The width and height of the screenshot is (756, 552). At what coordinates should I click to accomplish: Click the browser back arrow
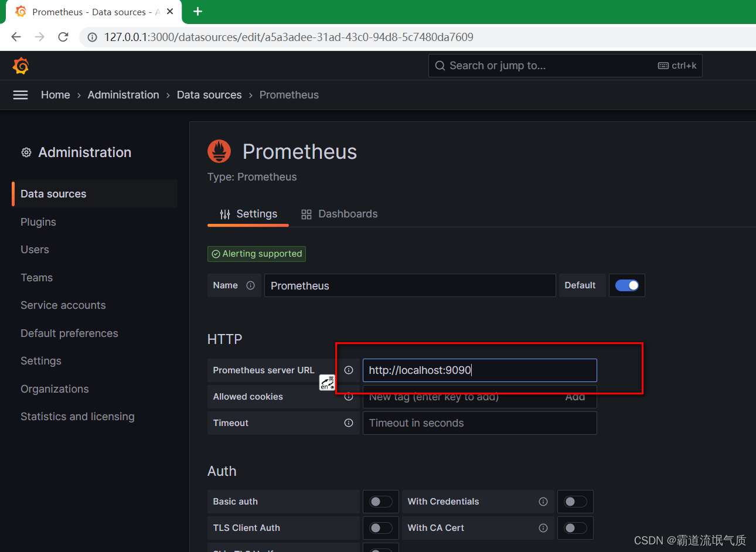coord(16,37)
